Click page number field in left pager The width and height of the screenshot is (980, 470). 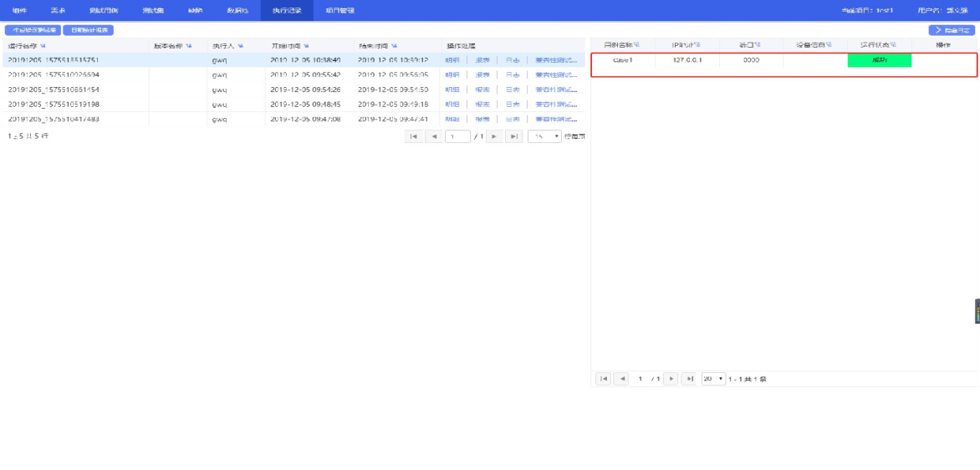[457, 136]
